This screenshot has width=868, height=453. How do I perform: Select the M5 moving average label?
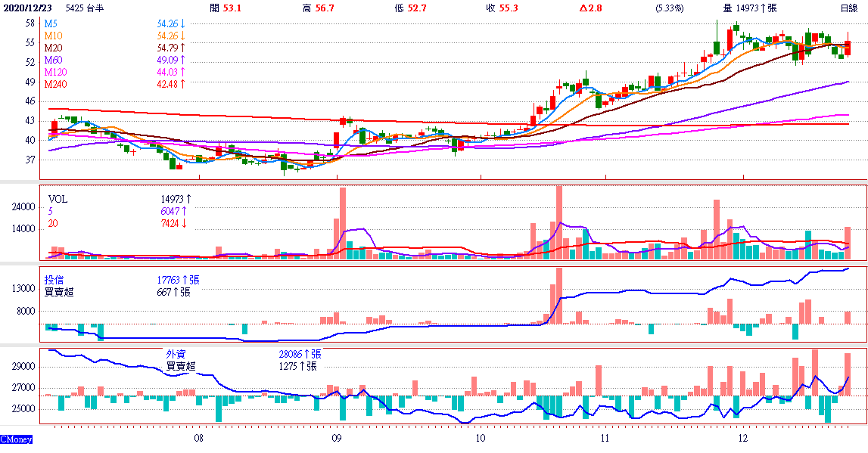click(51, 24)
